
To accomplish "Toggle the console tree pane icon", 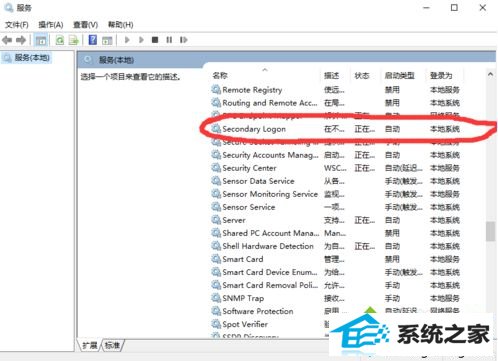I will 41,40.
